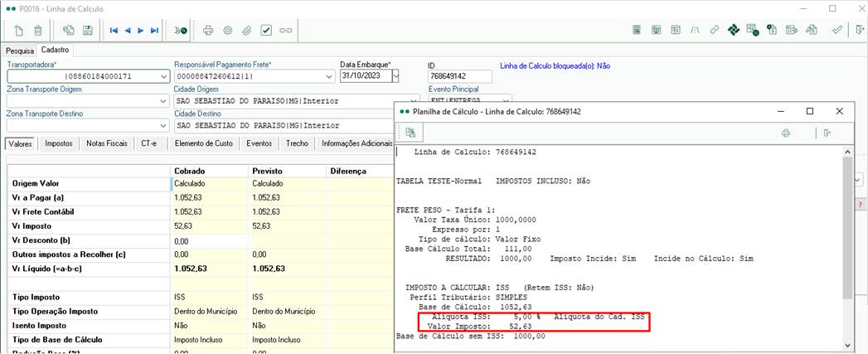Click the Cobrado Tipo Operação Imposto cell
This screenshot has width=868, height=354.
pyautogui.click(x=210, y=312)
